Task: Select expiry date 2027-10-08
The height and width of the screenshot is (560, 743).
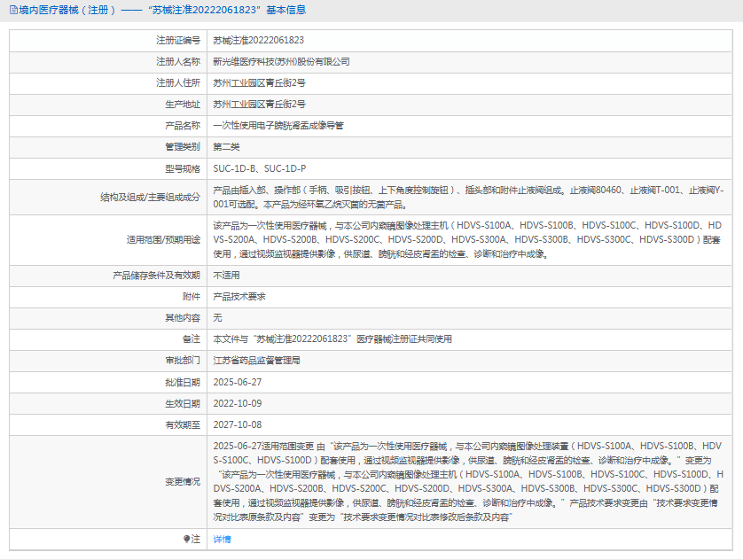Action: (x=238, y=424)
